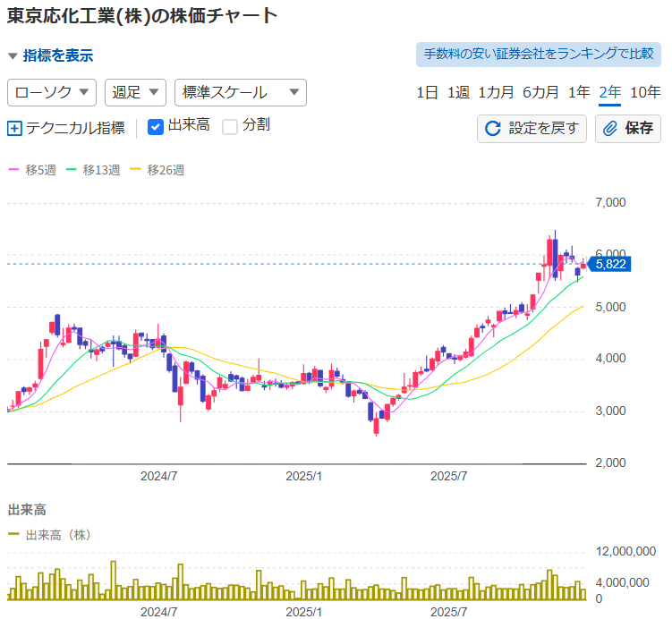
Task: Switch to the 10年 time range
Action: click(645, 92)
